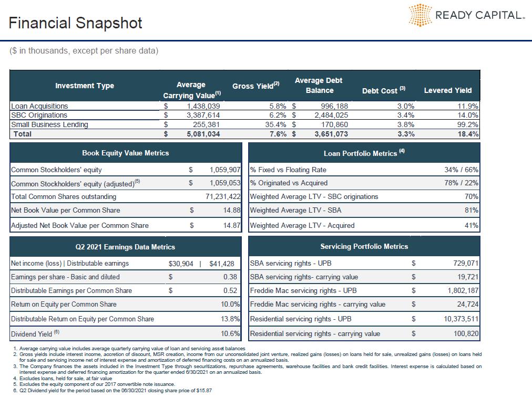Select the Net Book Value per Common Share label
The width and height of the screenshot is (532, 398).
coord(66,210)
